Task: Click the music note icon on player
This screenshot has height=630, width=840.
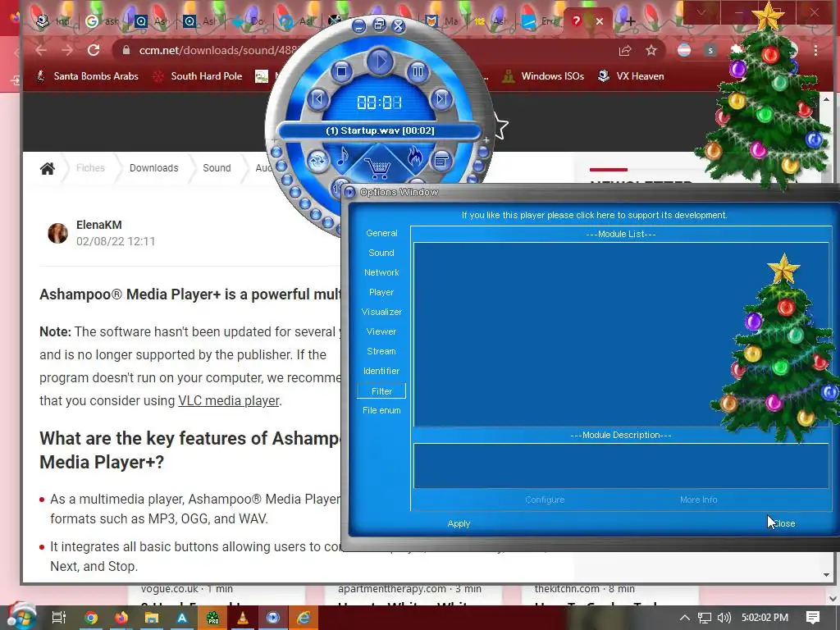Action: (x=342, y=157)
